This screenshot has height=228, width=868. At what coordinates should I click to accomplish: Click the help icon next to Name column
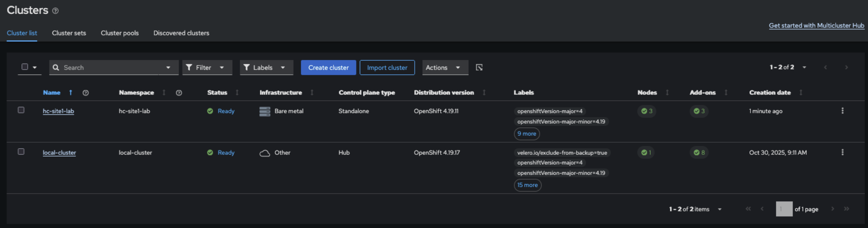(x=86, y=93)
